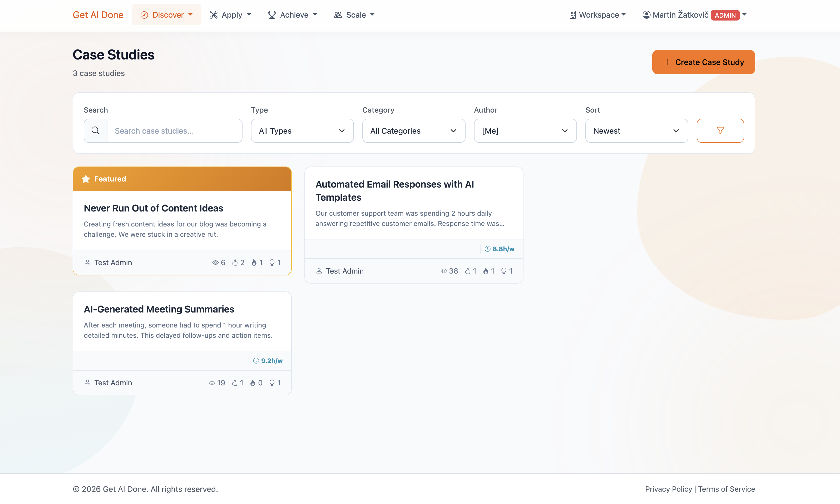Viewport: 840px width, 504px height.
Task: Click the Create Case Study button
Action: [x=703, y=62]
